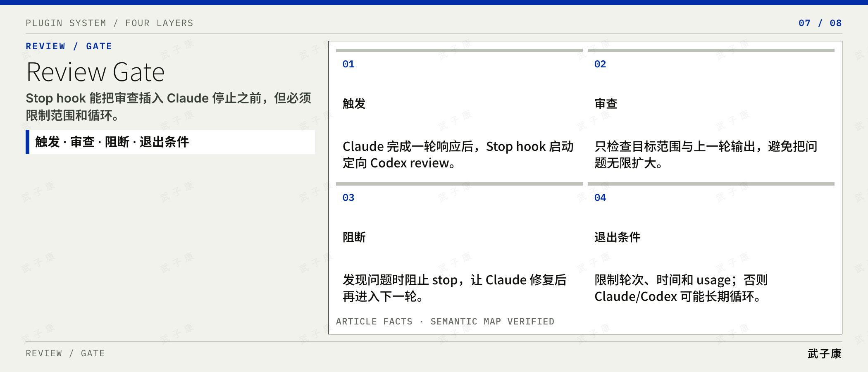Click the large "Review Gate" title
This screenshot has width=868, height=372.
(95, 72)
